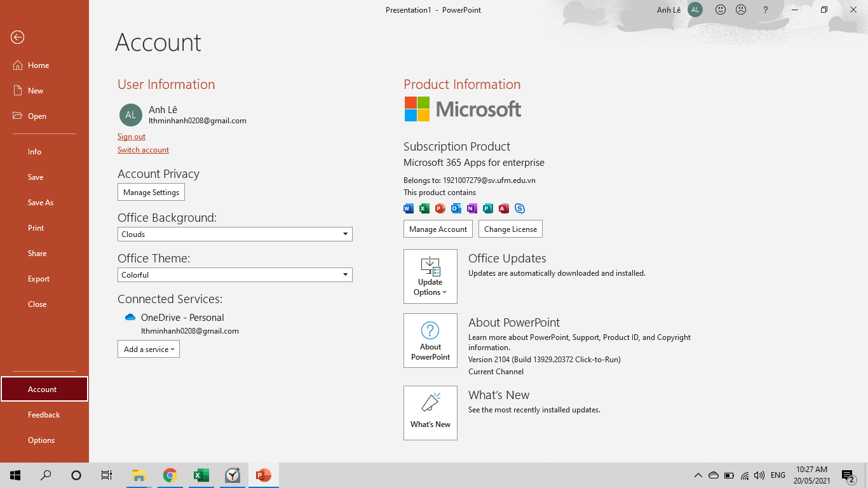This screenshot has width=868, height=488.
Task: Go back using the Backstage arrow
Action: [17, 37]
